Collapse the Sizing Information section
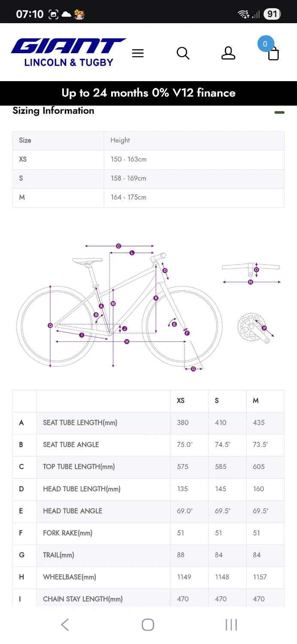 [279, 112]
